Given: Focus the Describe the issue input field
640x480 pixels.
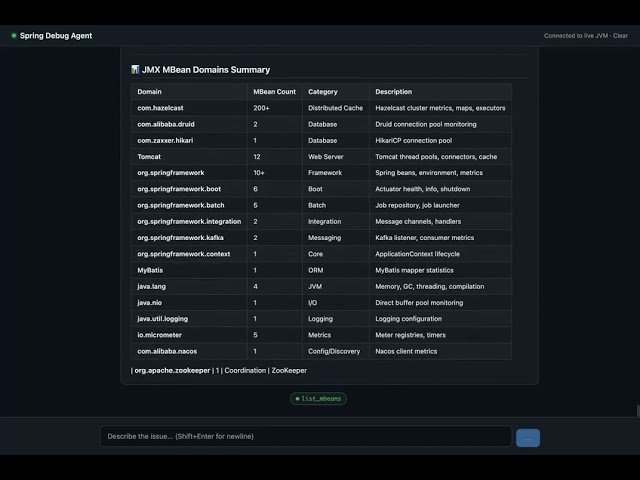Looking at the screenshot, I should coord(306,436).
